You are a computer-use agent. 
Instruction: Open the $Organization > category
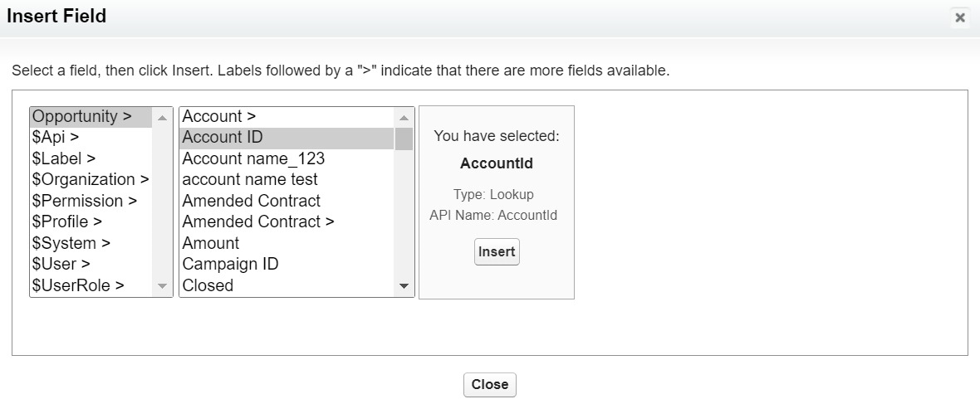click(91, 180)
